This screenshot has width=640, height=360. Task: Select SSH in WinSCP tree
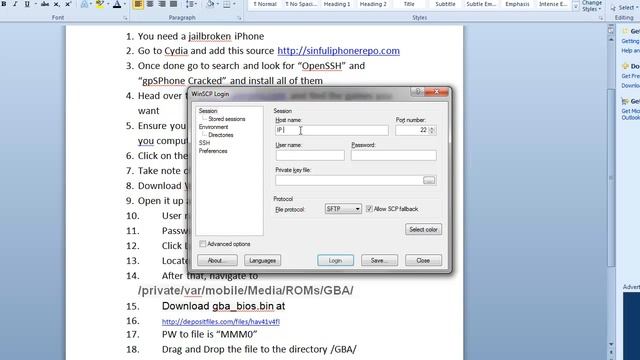(204, 143)
